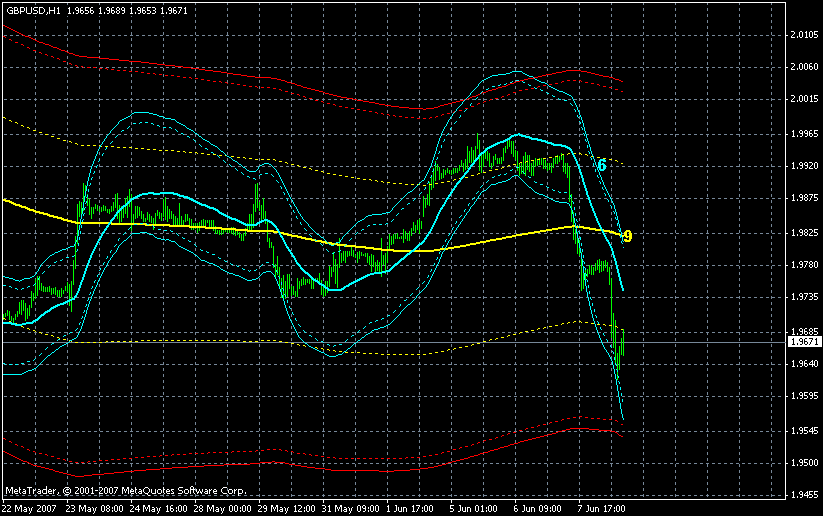The height and width of the screenshot is (516, 823).
Task: Click the cyan number 6 chart label
Action: coord(602,165)
